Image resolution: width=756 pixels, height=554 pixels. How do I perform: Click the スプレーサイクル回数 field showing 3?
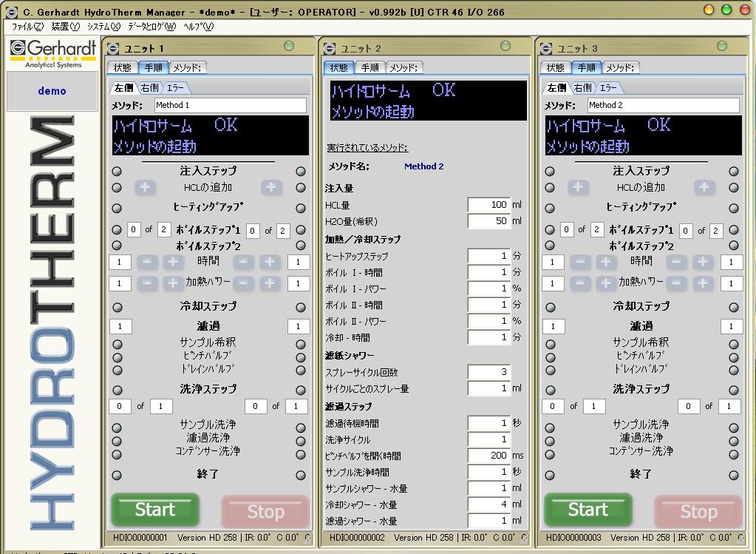click(x=488, y=372)
